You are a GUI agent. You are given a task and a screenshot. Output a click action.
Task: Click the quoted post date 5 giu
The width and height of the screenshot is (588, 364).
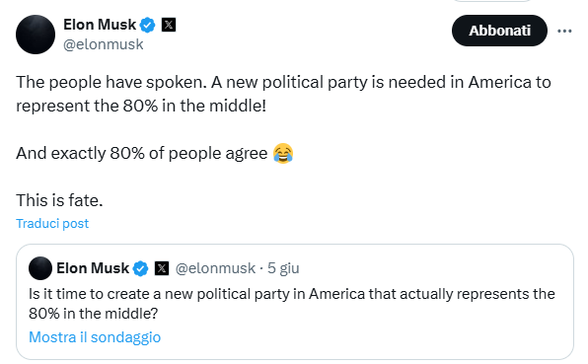tap(283, 268)
